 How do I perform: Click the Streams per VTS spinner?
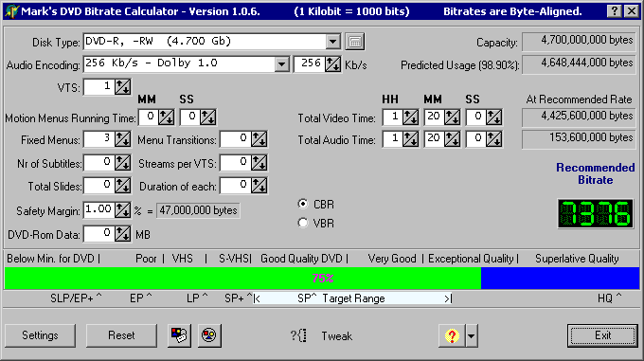tap(259, 163)
